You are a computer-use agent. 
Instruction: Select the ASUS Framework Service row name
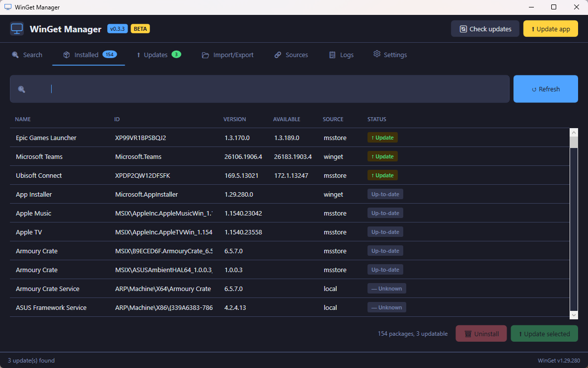coord(51,307)
